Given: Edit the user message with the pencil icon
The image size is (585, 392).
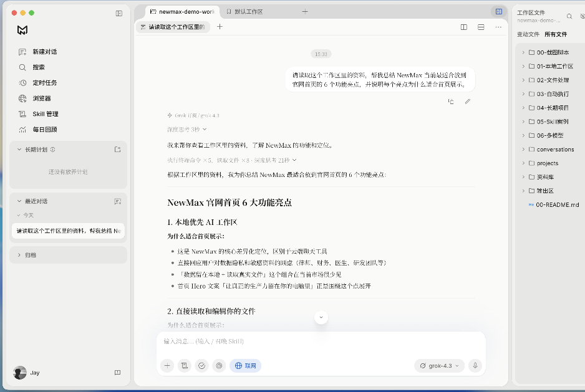Looking at the screenshot, I should coord(468,102).
